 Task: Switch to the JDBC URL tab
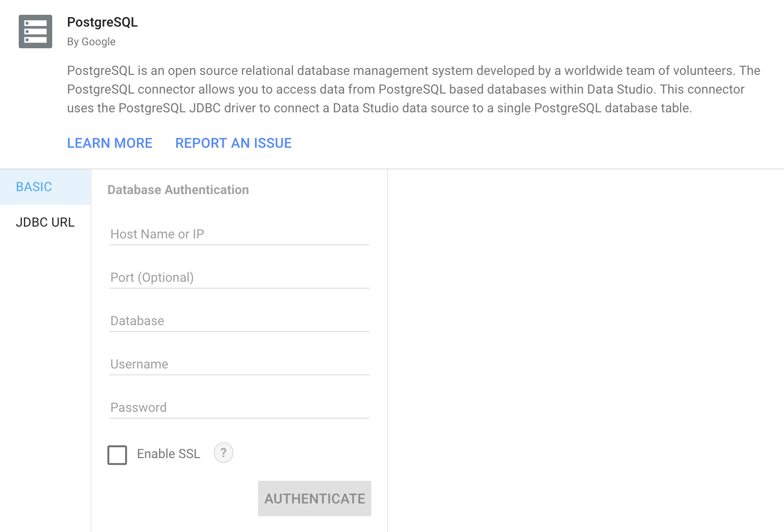pos(45,223)
